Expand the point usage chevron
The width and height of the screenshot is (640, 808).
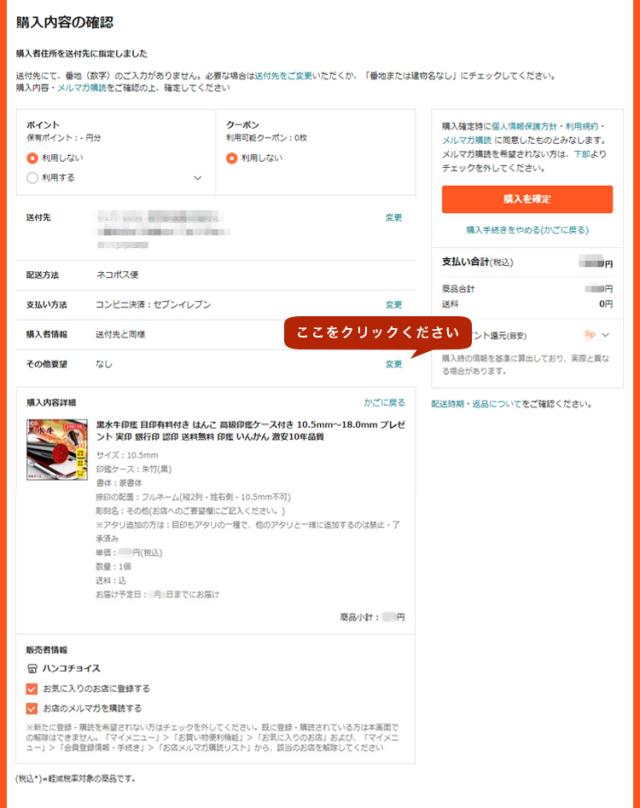click(197, 178)
